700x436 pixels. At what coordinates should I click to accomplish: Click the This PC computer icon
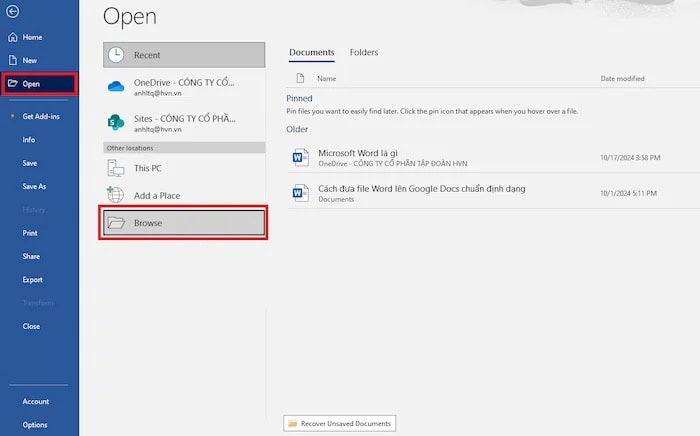coord(116,168)
